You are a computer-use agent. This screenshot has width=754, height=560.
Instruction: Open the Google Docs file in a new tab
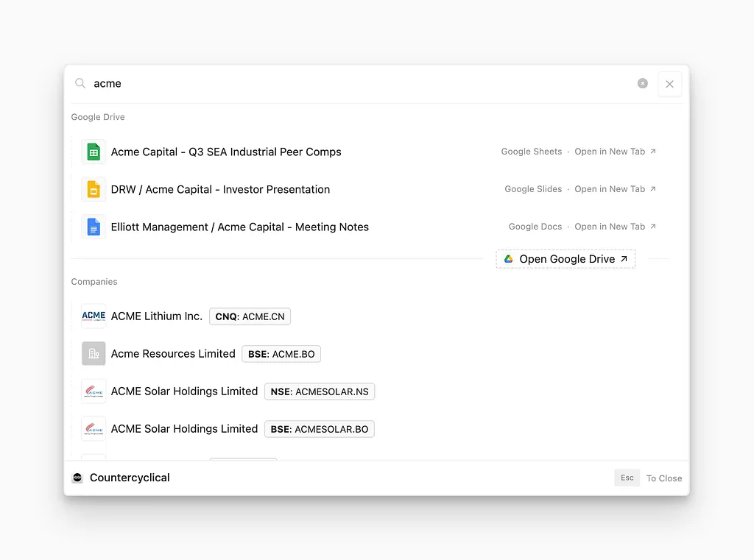coord(615,227)
